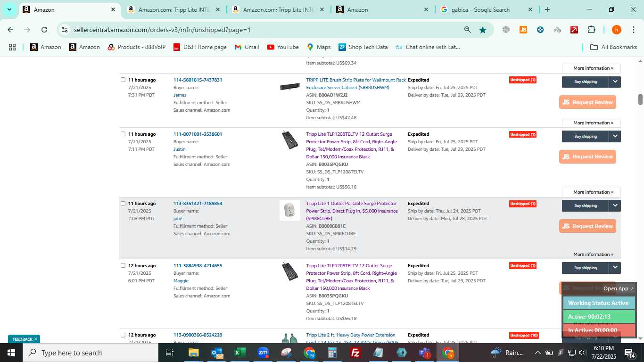Click the sellercentral address bar URL
This screenshot has width=644, height=362.
(162, 30)
